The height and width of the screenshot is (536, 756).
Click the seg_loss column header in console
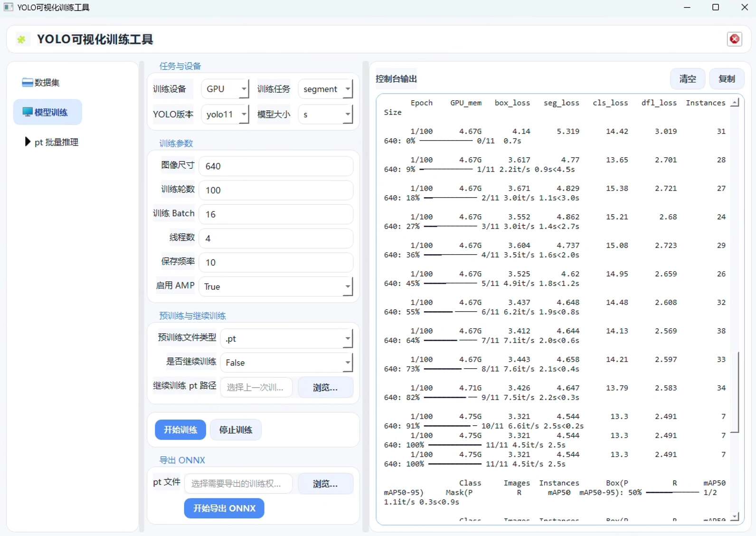coord(561,103)
